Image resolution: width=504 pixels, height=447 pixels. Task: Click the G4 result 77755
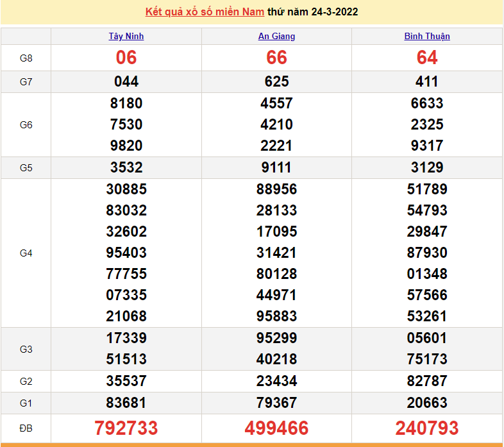[x=126, y=274]
